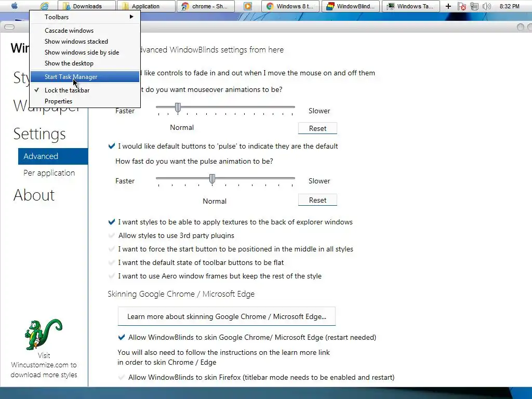Click the 8:32 PM clock
The image size is (532, 399).
pos(509,6)
